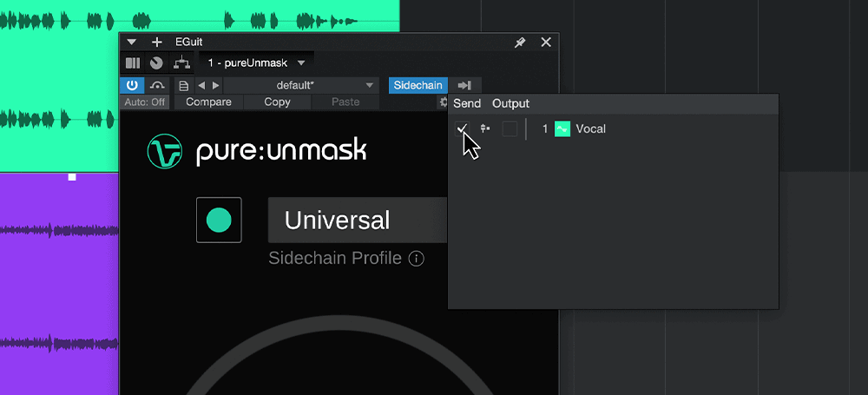The height and width of the screenshot is (395, 868).
Task: Click the Sidechain Profile info icon
Action: 417,258
